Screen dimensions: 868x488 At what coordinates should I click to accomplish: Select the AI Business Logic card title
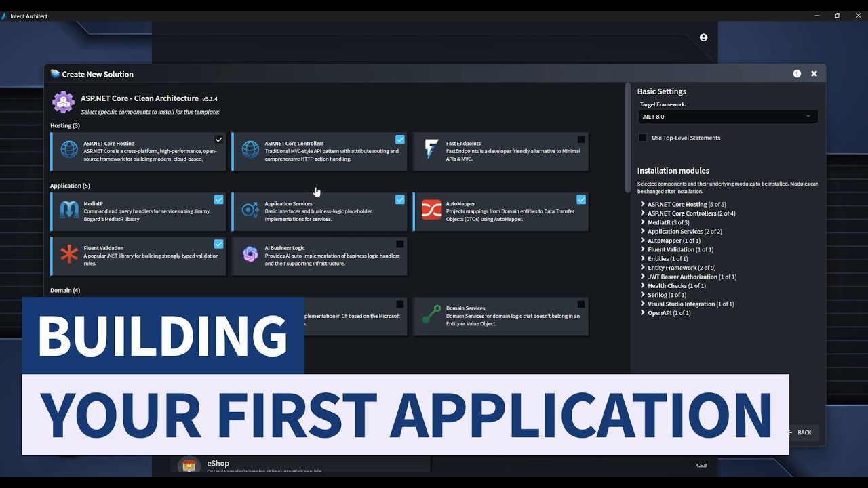[285, 248]
